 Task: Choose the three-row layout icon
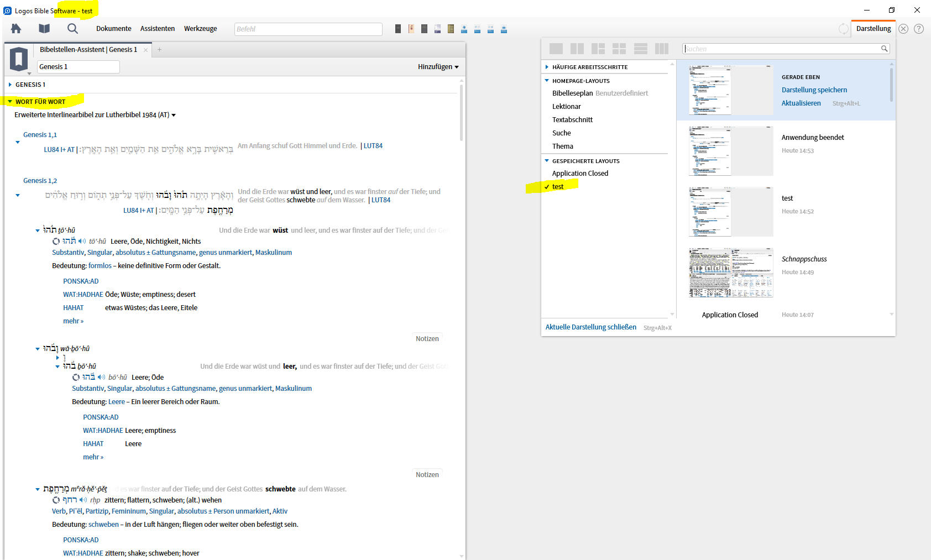(x=641, y=49)
